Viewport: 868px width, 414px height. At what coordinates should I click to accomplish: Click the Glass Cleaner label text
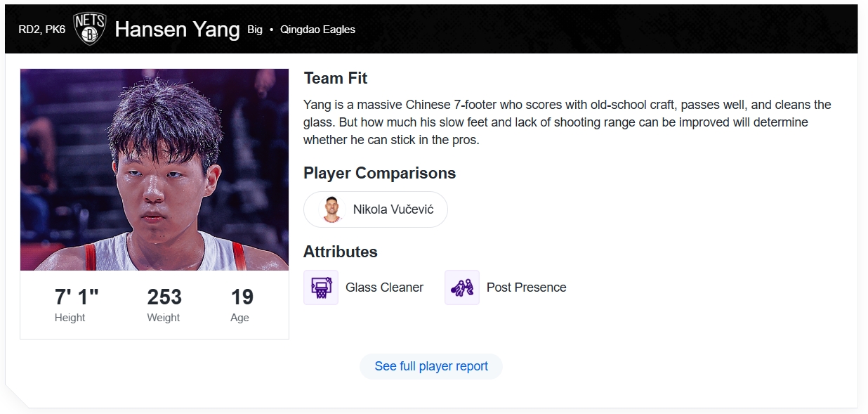384,287
